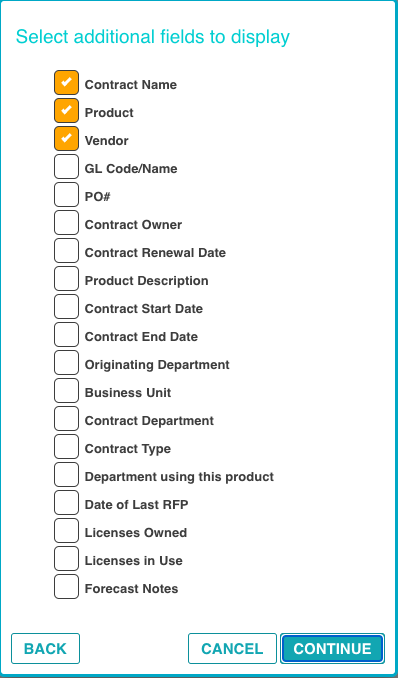Enable the GL Code/Name checkbox
Viewport: 398px width, 678px height.
tap(66, 166)
